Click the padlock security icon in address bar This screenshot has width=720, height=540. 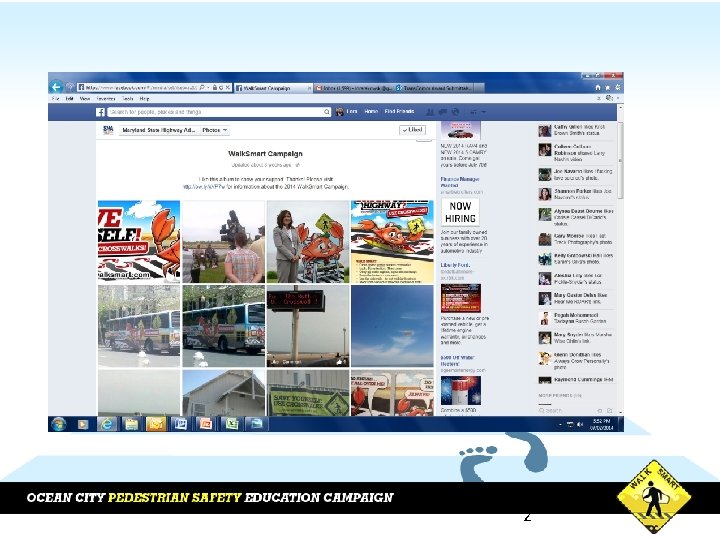214,87
